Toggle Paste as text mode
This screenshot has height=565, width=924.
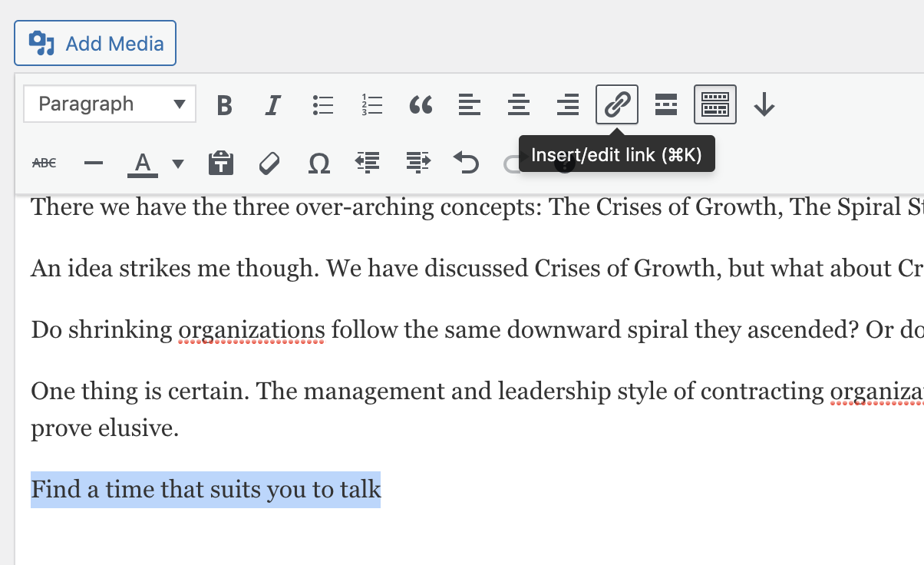point(221,163)
